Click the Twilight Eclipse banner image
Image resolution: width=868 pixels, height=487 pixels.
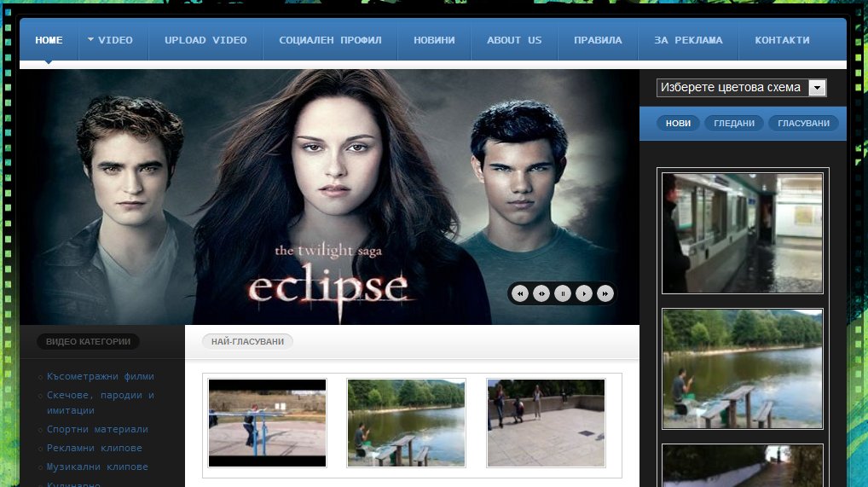[329, 197]
